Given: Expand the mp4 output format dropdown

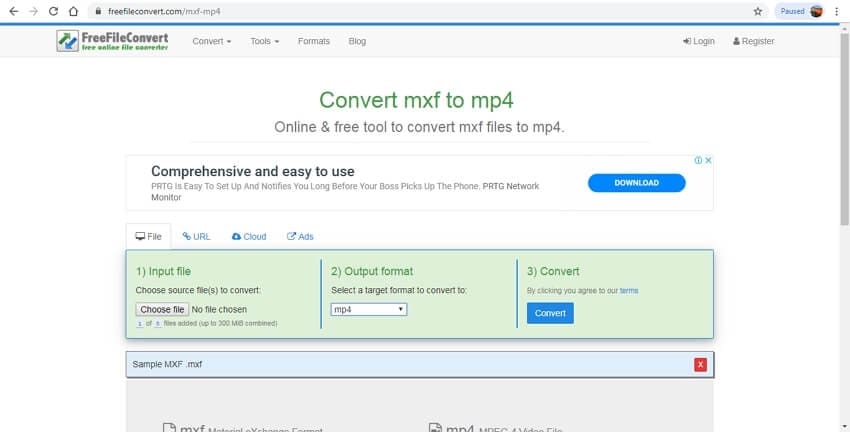Looking at the screenshot, I should 369,310.
